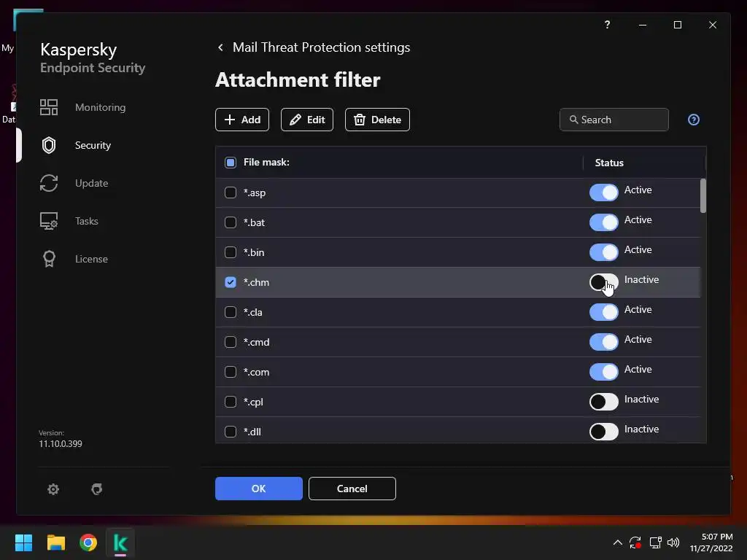Click the question mark in title bar
The height and width of the screenshot is (560, 747).
click(x=607, y=25)
